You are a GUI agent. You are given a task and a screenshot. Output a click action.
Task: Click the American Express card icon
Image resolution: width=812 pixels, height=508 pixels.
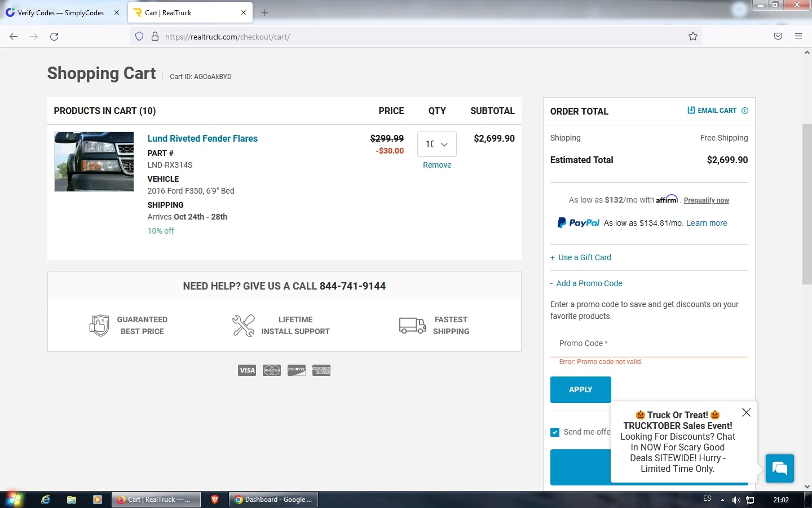coord(321,370)
